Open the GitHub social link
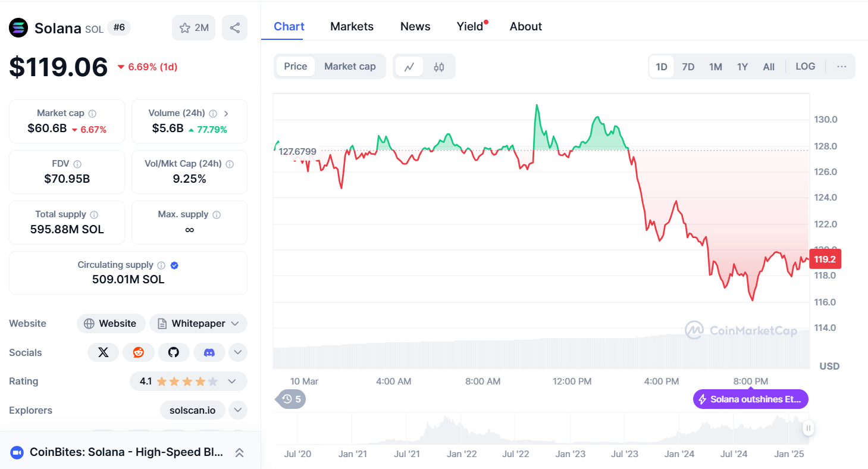Image resolution: width=868 pixels, height=469 pixels. [174, 352]
